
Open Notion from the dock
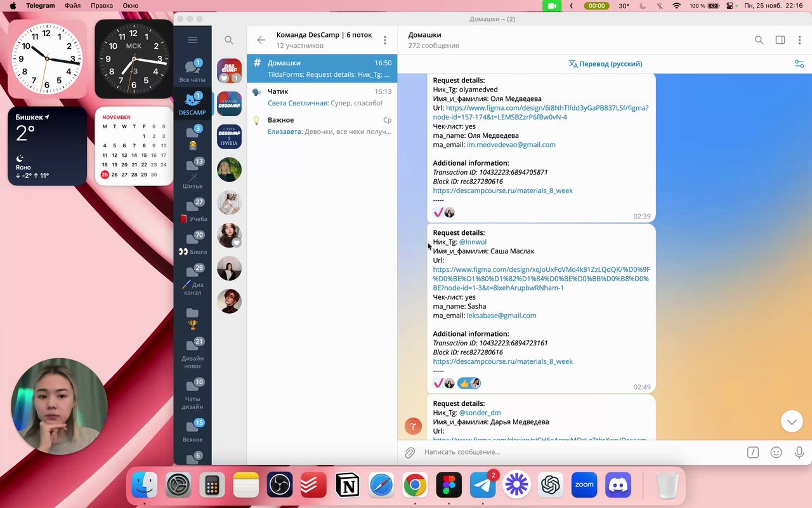[x=347, y=486]
